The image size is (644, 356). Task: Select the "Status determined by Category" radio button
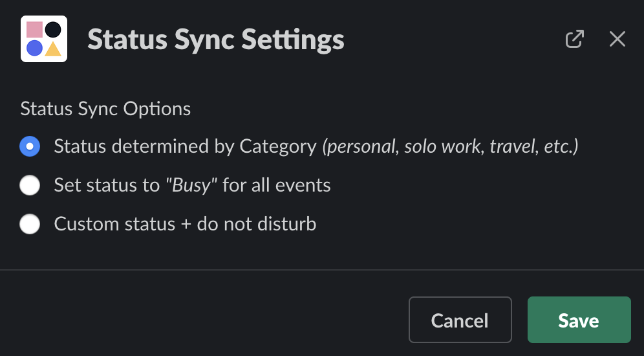(30, 147)
